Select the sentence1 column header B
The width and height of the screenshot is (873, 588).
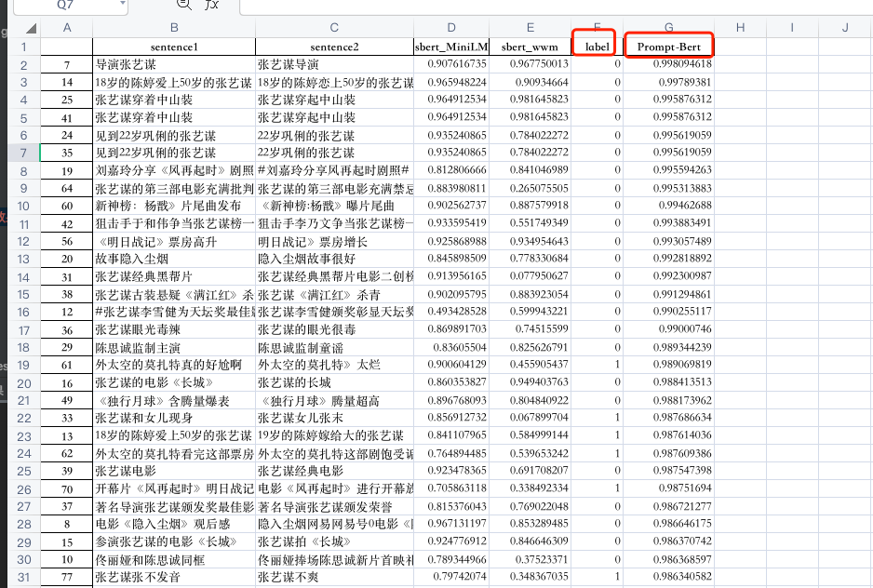point(172,28)
